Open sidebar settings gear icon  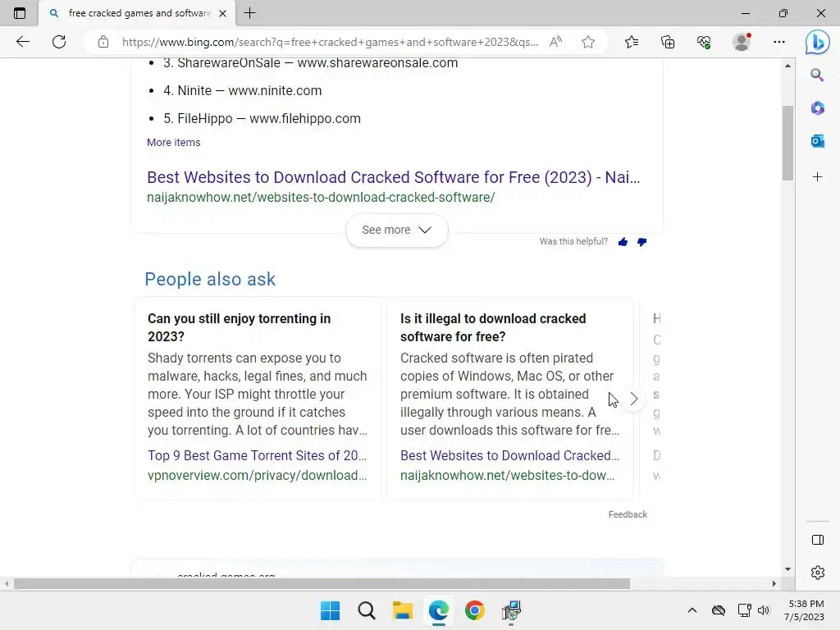(818, 573)
